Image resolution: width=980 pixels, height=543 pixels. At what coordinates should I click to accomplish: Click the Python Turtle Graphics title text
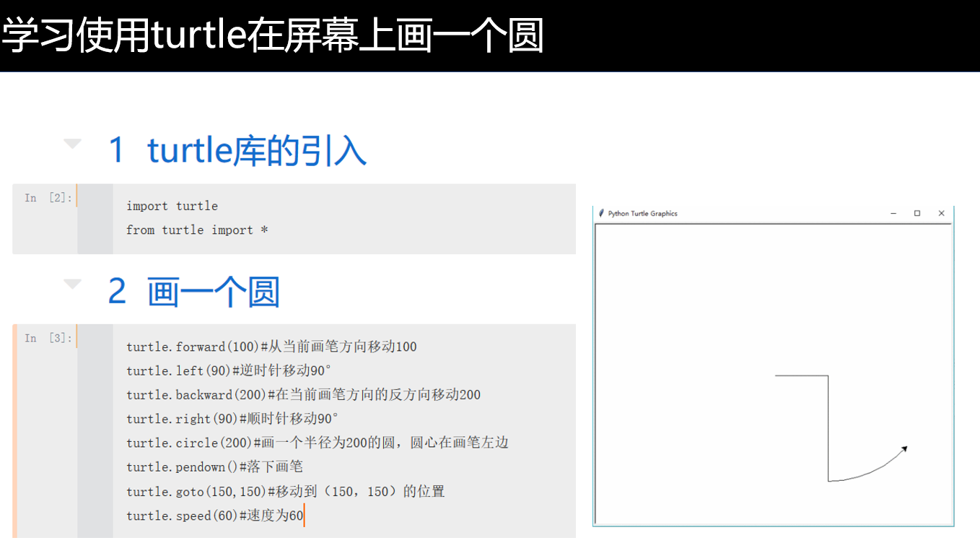click(642, 214)
